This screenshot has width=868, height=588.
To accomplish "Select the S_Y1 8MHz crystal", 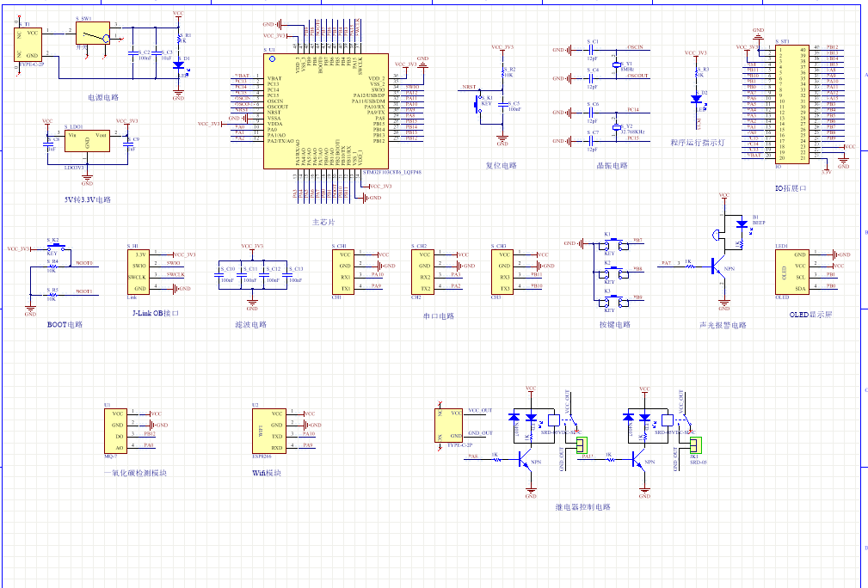I will pos(616,64).
